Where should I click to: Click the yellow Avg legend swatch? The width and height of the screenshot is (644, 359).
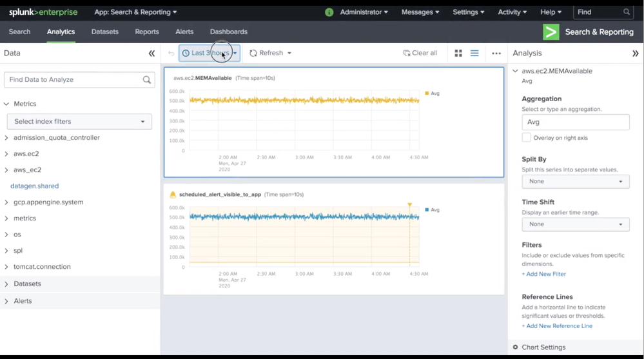427,93
